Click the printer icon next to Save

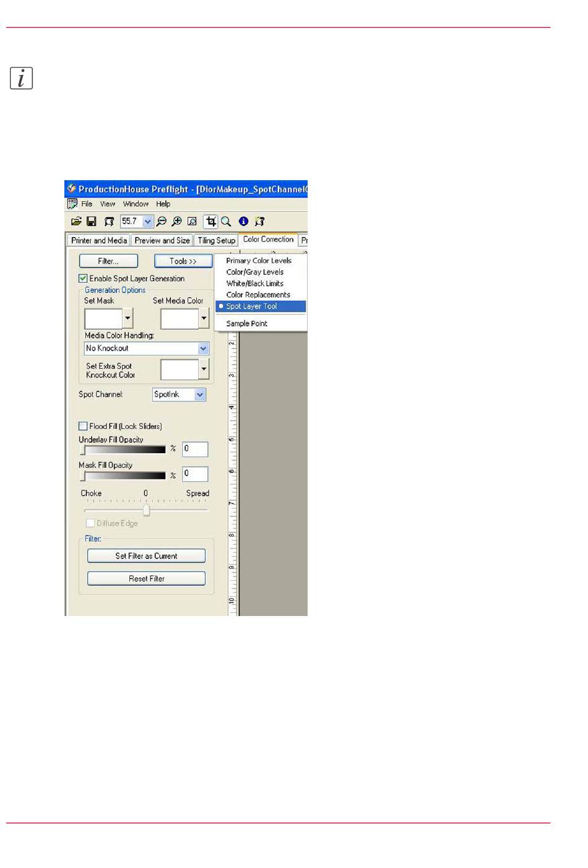click(x=109, y=221)
